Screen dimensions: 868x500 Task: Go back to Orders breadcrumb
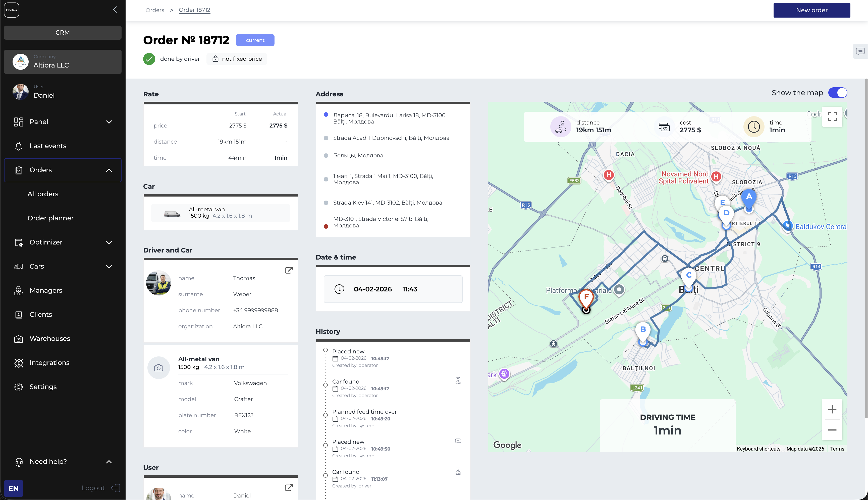tap(155, 10)
